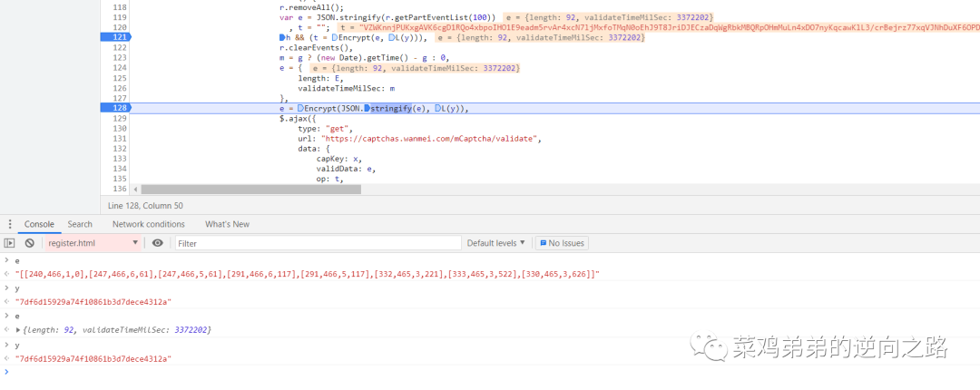
Task: Click line number 125 in the gutter
Action: click(119, 78)
